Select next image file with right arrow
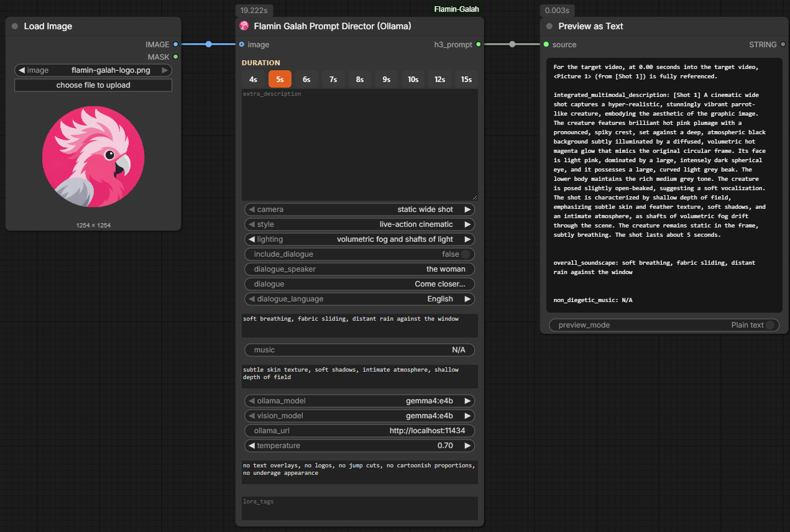The image size is (790, 532). (165, 70)
